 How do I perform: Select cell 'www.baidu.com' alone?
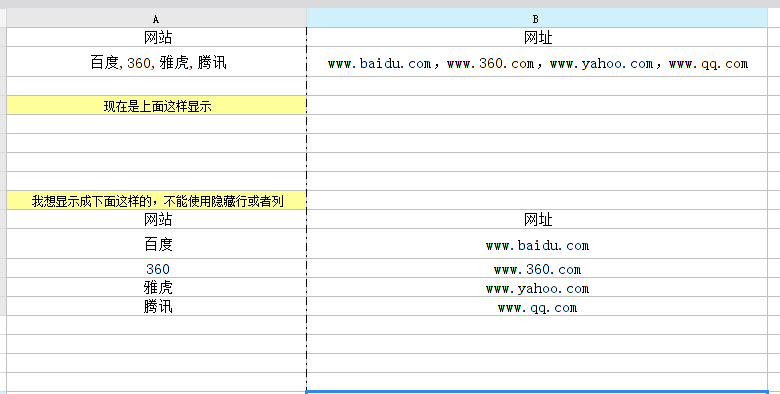[537, 244]
